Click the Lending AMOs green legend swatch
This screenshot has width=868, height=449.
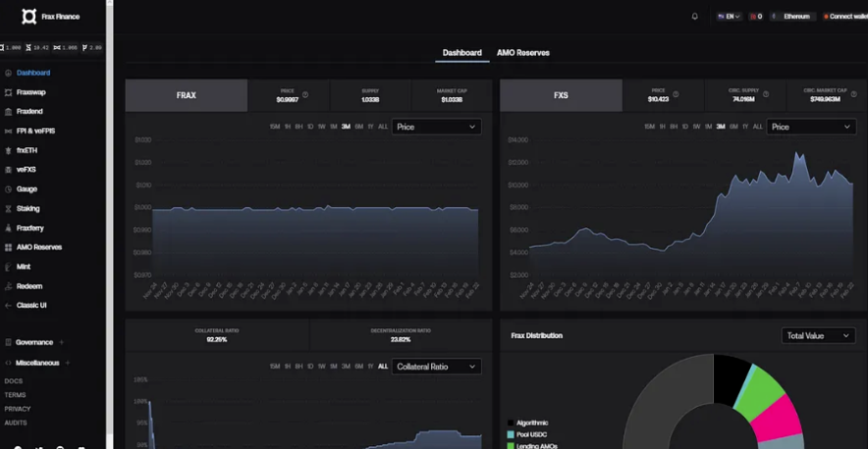point(511,446)
